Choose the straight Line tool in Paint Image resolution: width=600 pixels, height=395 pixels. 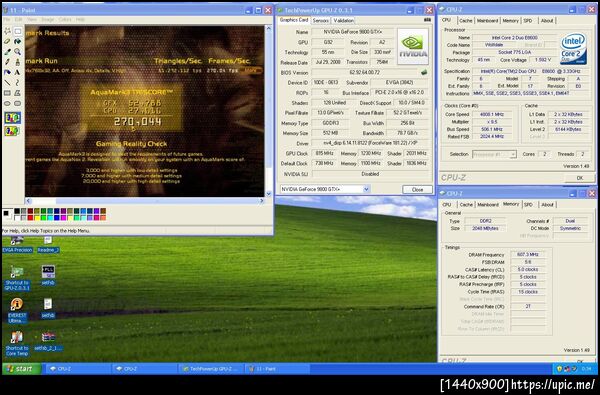[7, 82]
